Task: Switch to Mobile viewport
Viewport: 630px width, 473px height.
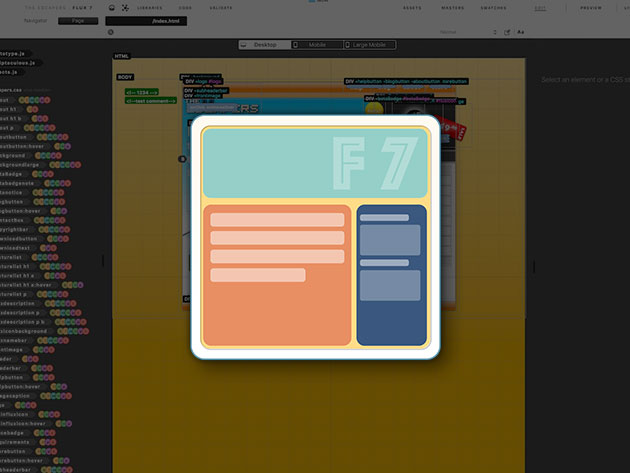Action: 317,45
